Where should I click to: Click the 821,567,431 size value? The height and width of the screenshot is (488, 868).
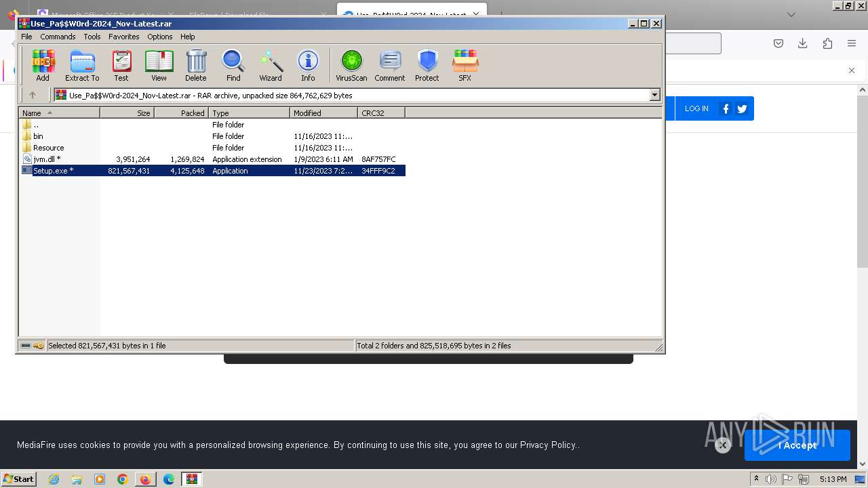[129, 171]
